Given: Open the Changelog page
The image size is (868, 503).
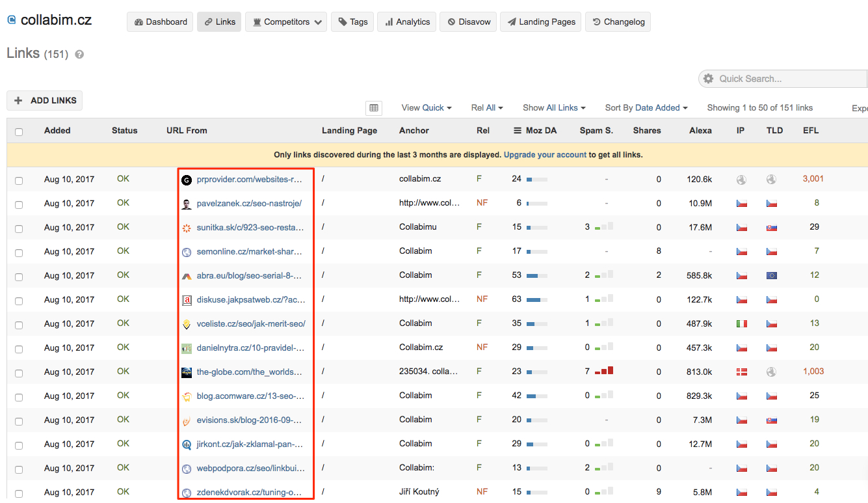Looking at the screenshot, I should [618, 21].
